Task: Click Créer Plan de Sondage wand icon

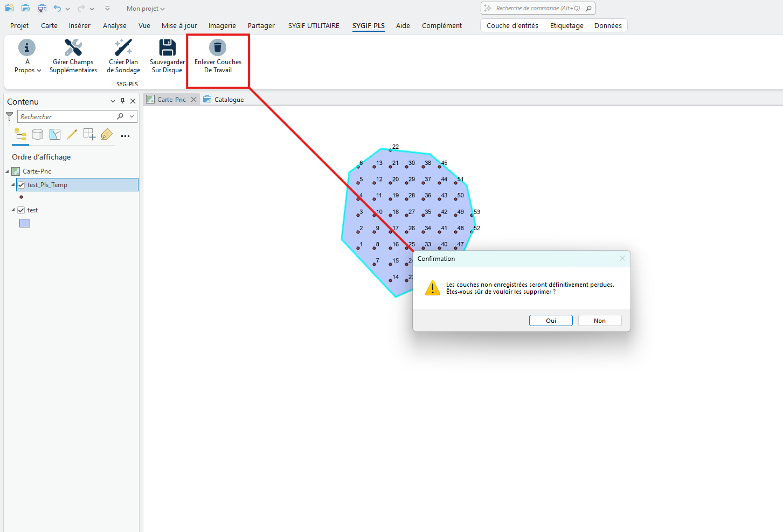Action: tap(123, 48)
